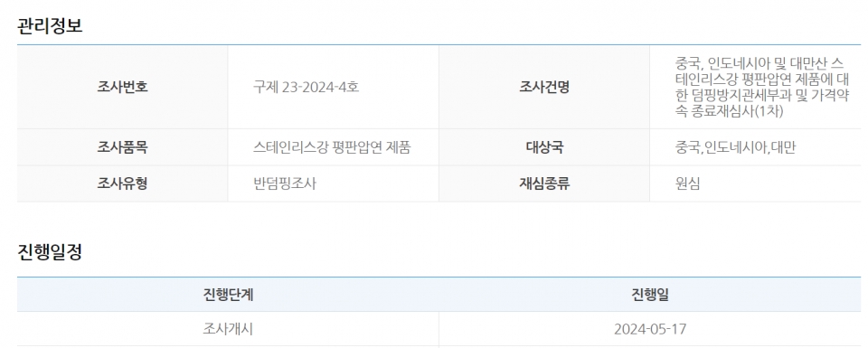
Task: Select the 조사건명 label cell
Action: [x=544, y=87]
